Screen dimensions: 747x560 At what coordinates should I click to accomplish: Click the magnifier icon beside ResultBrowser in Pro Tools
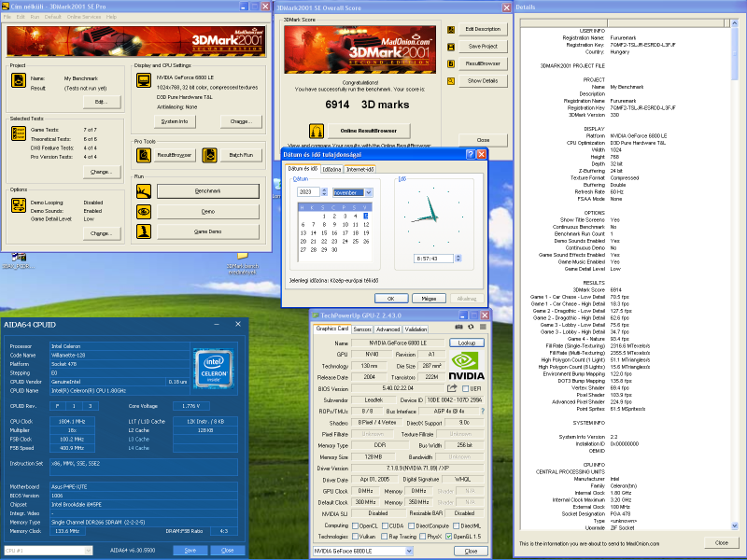tap(144, 155)
